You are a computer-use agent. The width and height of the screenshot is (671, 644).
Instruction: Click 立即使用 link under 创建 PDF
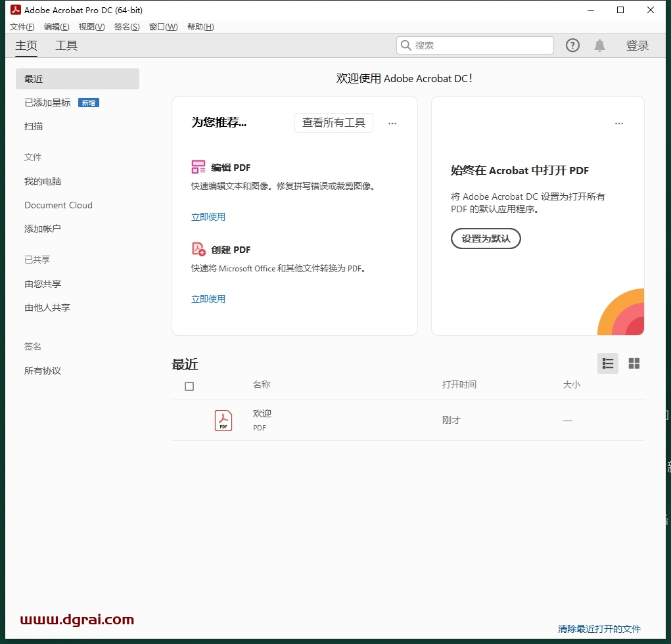click(208, 299)
